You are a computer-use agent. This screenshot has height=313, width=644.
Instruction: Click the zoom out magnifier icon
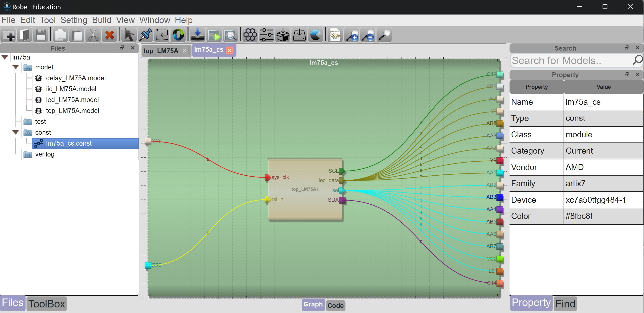pyautogui.click(x=368, y=35)
